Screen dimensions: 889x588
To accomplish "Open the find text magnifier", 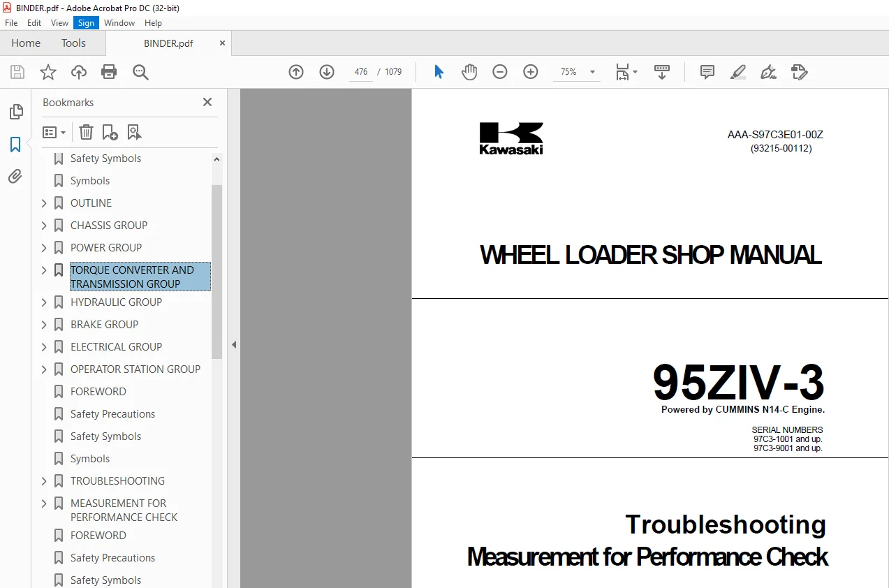I will coord(140,72).
